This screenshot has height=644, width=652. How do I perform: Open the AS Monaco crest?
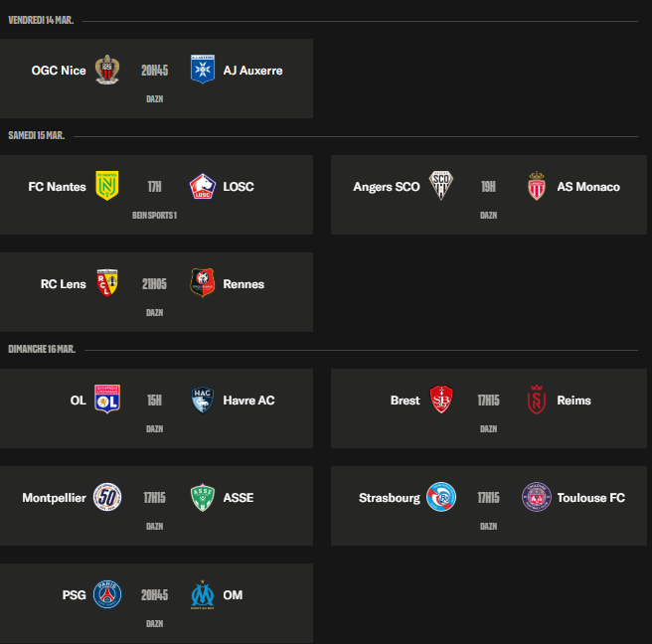point(537,186)
